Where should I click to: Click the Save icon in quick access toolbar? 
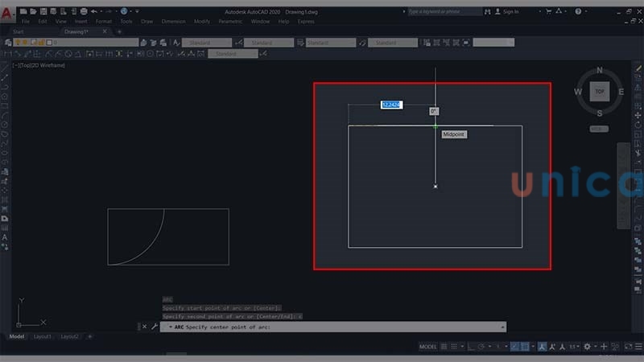pos(43,12)
